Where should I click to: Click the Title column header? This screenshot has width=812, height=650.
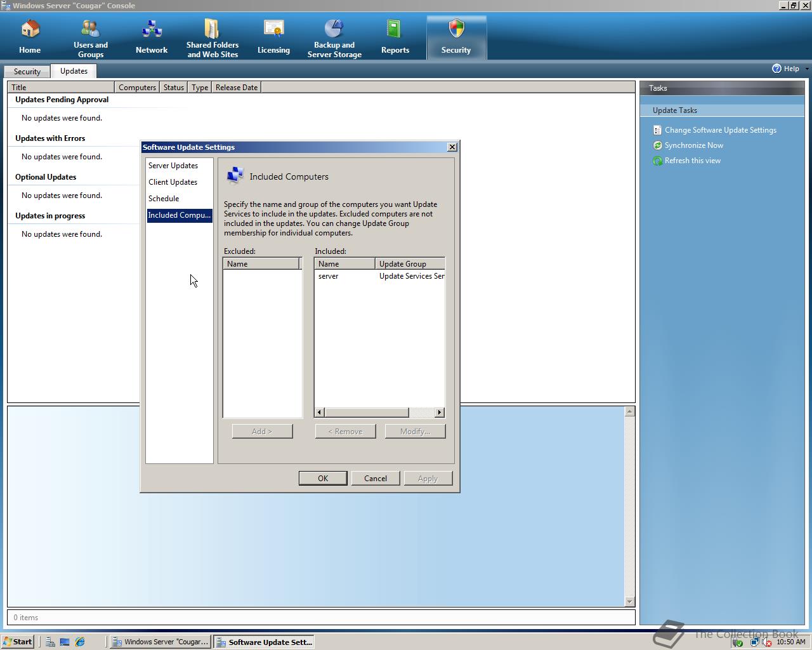61,87
